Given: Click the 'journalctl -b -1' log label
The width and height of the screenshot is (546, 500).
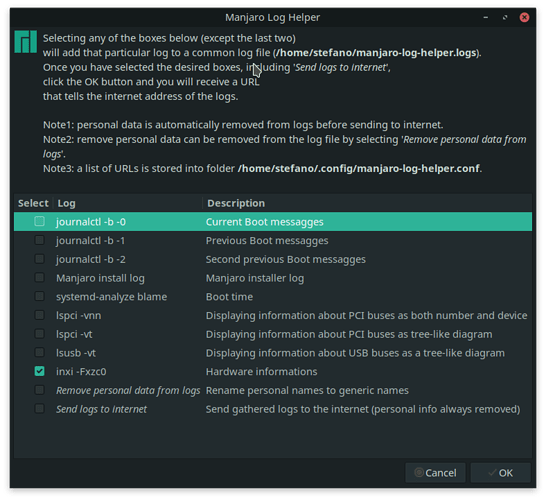Looking at the screenshot, I should click(x=91, y=241).
